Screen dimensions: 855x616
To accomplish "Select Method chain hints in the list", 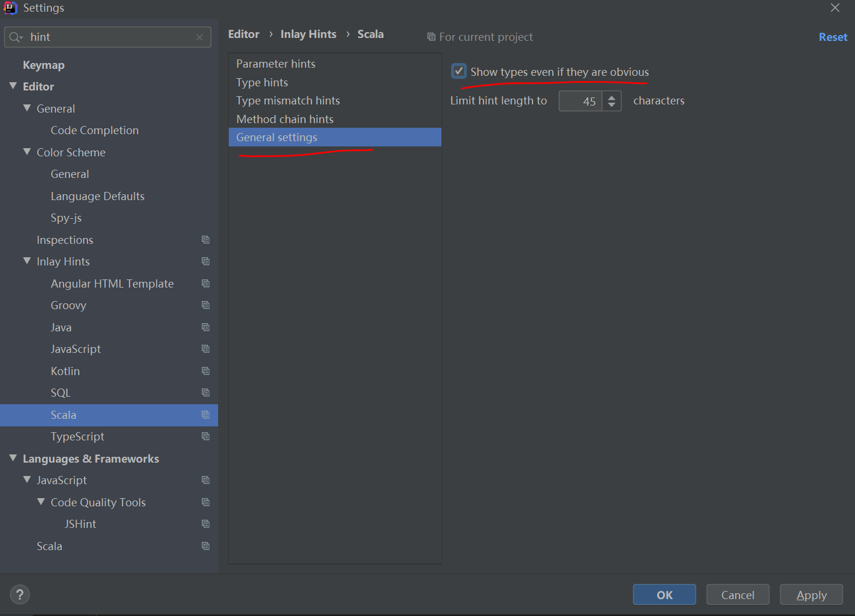I will (x=335, y=119).
